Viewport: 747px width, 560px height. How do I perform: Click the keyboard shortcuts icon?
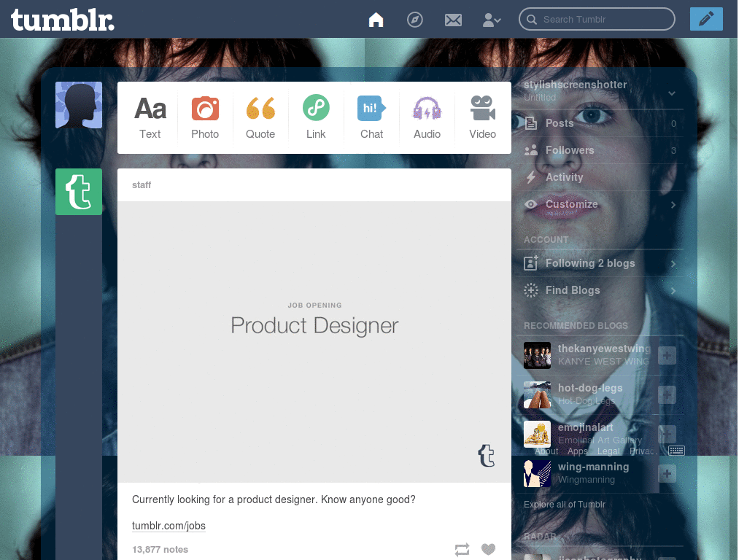pyautogui.click(x=676, y=451)
